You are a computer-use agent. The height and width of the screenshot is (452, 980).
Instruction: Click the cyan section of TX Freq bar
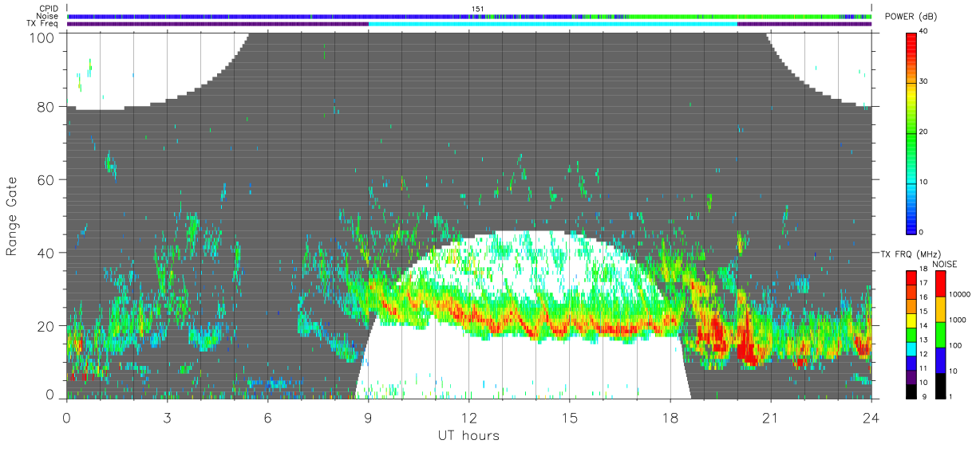pos(553,24)
